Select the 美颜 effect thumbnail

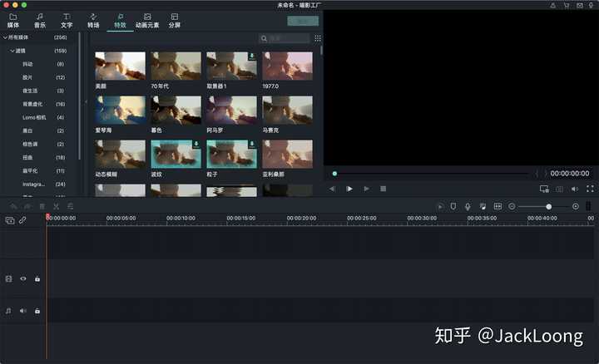120,66
